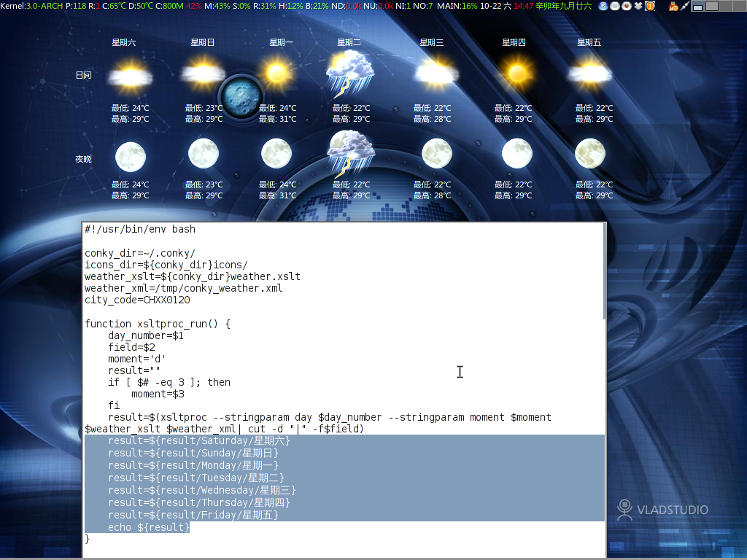Click the result=${result/Tuesday/星期二} line

(x=196, y=478)
